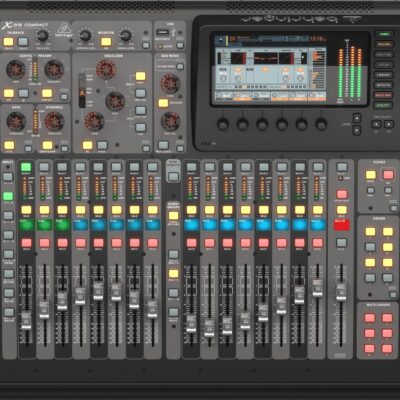Click the Layer up arrow button
Image resolution: width=400 pixels, height=400 pixels.
pos(357,118)
